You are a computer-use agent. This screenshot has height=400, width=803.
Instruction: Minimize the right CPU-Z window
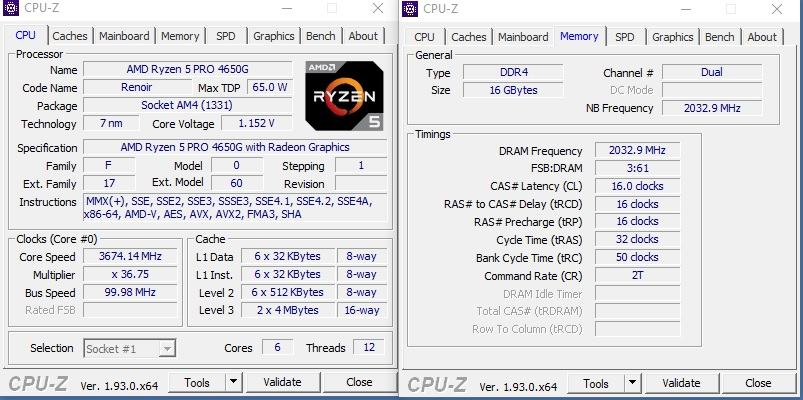click(x=686, y=9)
